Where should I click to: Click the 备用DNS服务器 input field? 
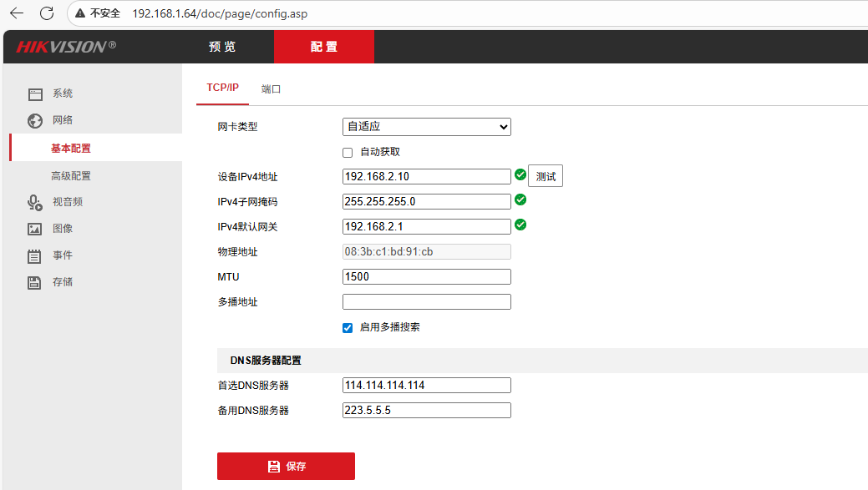click(x=426, y=409)
